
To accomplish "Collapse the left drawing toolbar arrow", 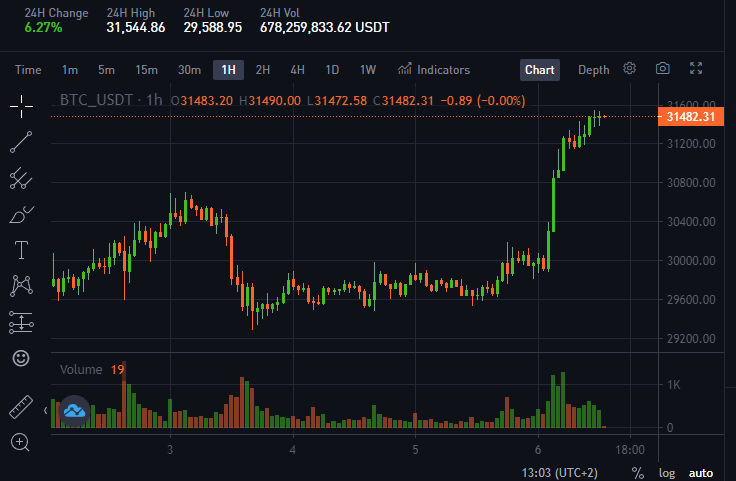I will click(x=46, y=411).
